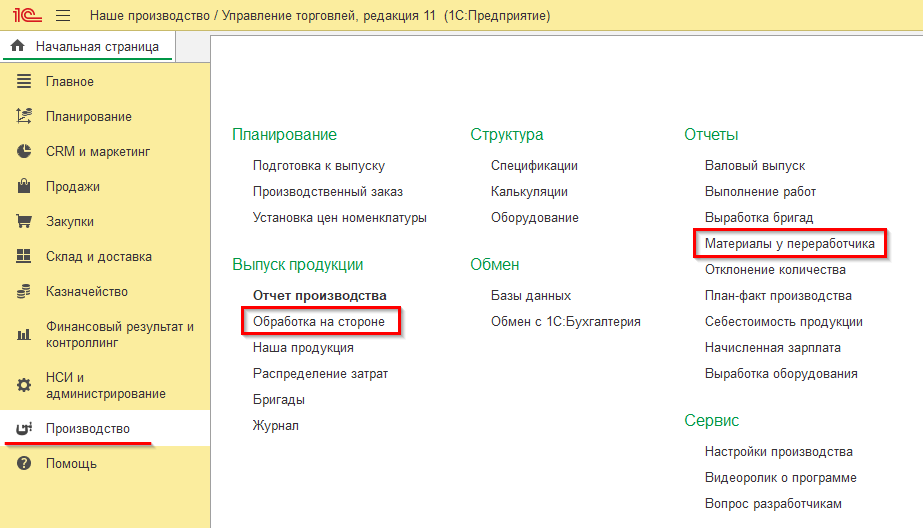The height and width of the screenshot is (528, 923).
Task: Open Оборудование link
Action: 534,218
